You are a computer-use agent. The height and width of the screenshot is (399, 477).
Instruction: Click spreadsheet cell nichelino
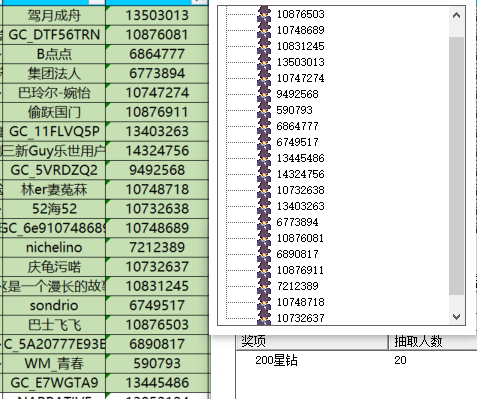point(54,247)
